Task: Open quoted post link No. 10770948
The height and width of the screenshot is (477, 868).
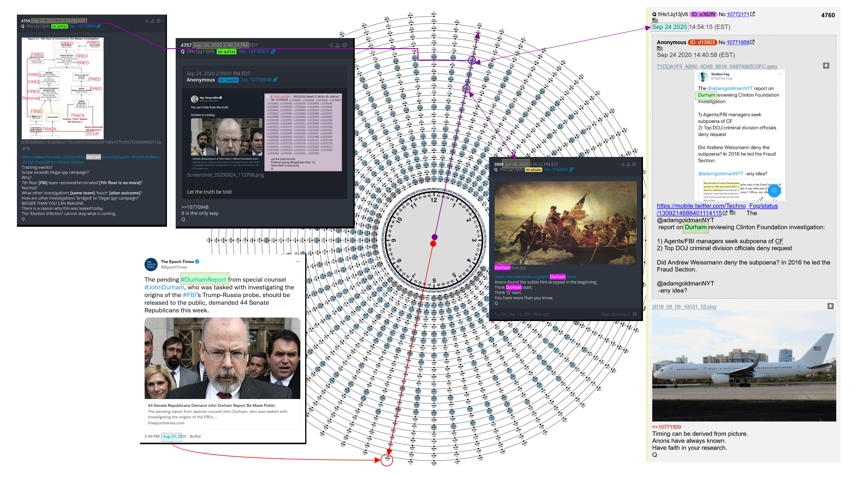Action: click(256, 80)
